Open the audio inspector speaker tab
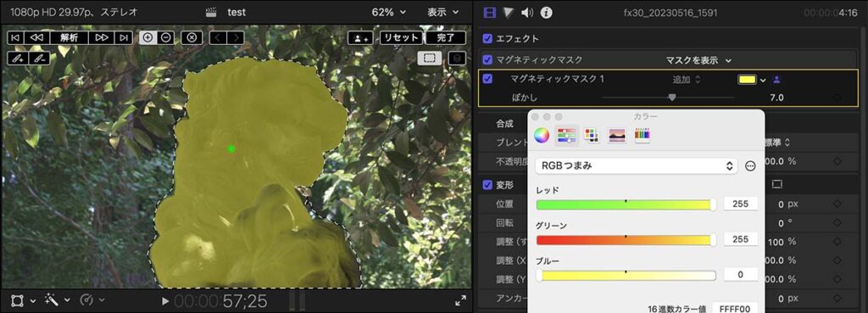 527,12
